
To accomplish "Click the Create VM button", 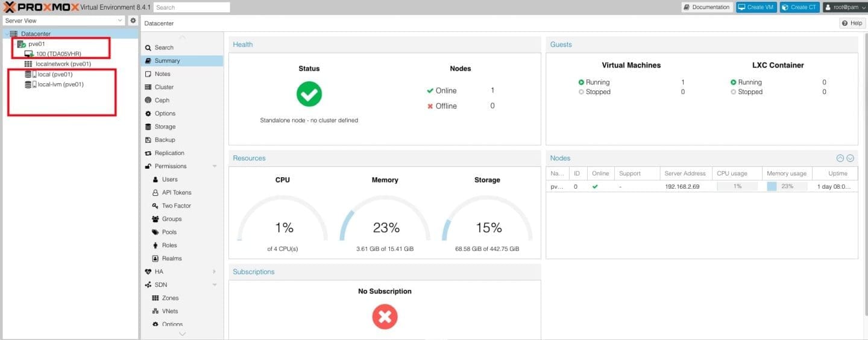I will (x=756, y=7).
